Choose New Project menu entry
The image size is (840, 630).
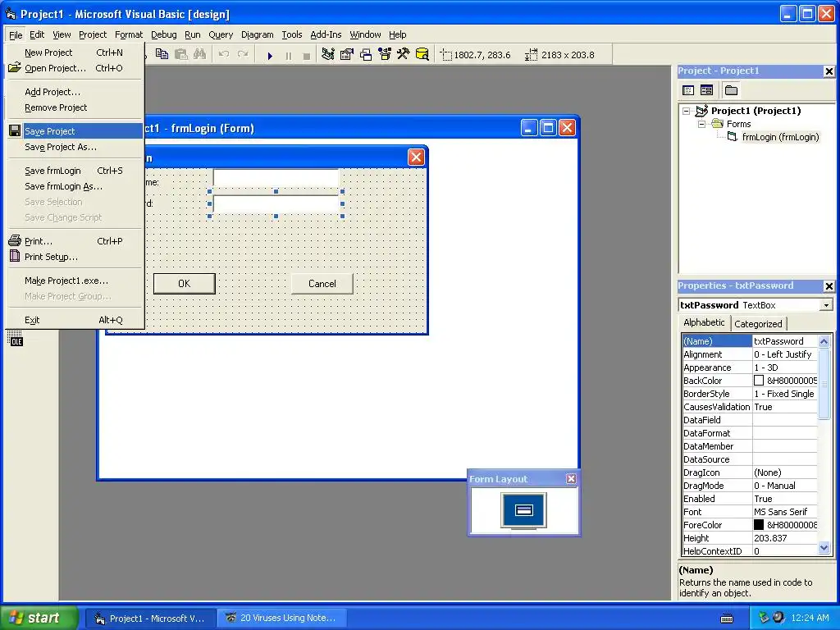(x=75, y=52)
